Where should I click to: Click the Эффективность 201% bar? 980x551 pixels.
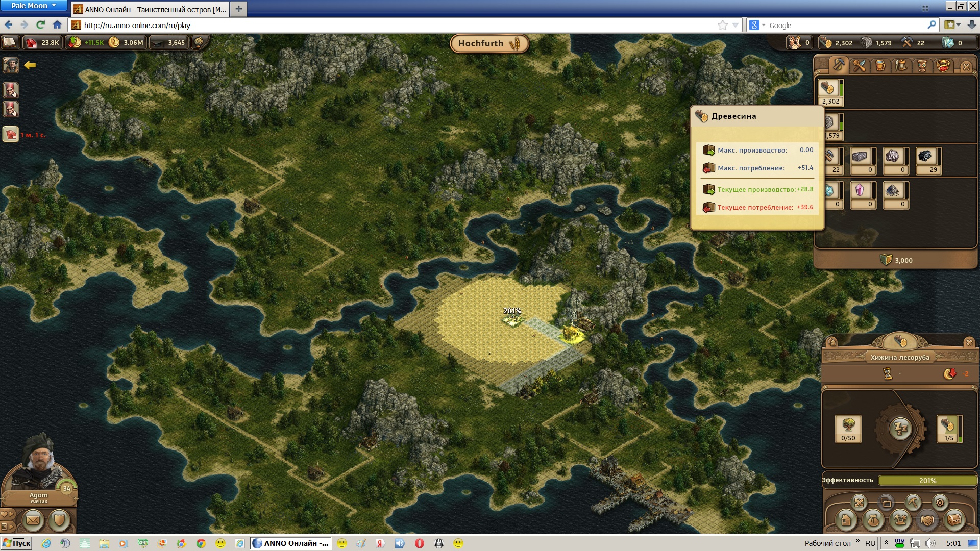927,481
